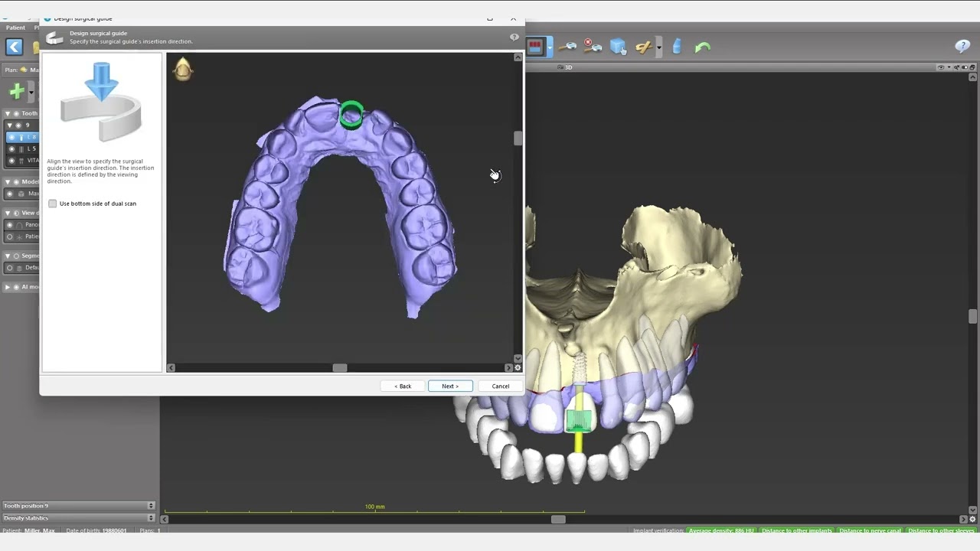Viewport: 980px width, 551px height.
Task: Collapse the tooth 9 tree node
Action: [x=10, y=126]
